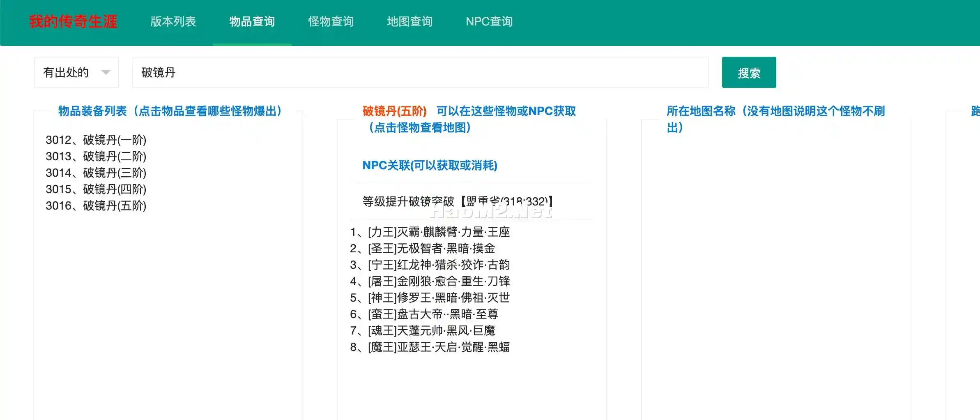Open monster [蛮王]盘古大帝··黑暗·至尊
Viewport: 980px width, 420px height.
424,314
